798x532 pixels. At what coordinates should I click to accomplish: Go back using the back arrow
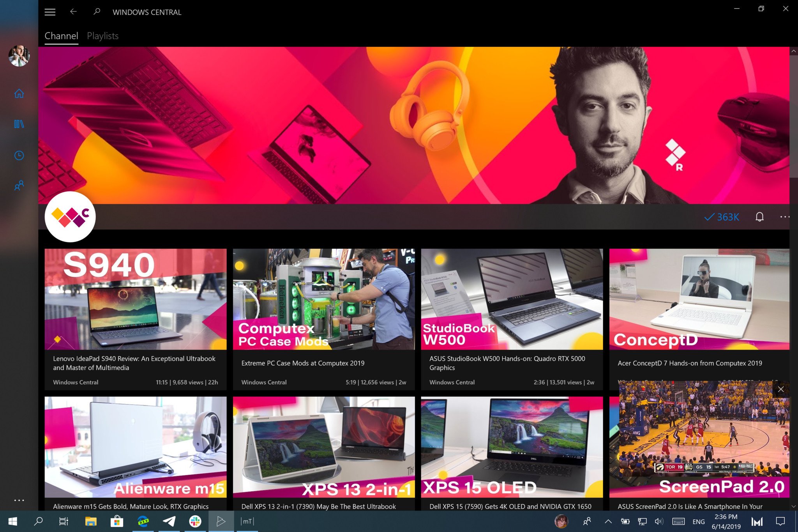(x=73, y=12)
